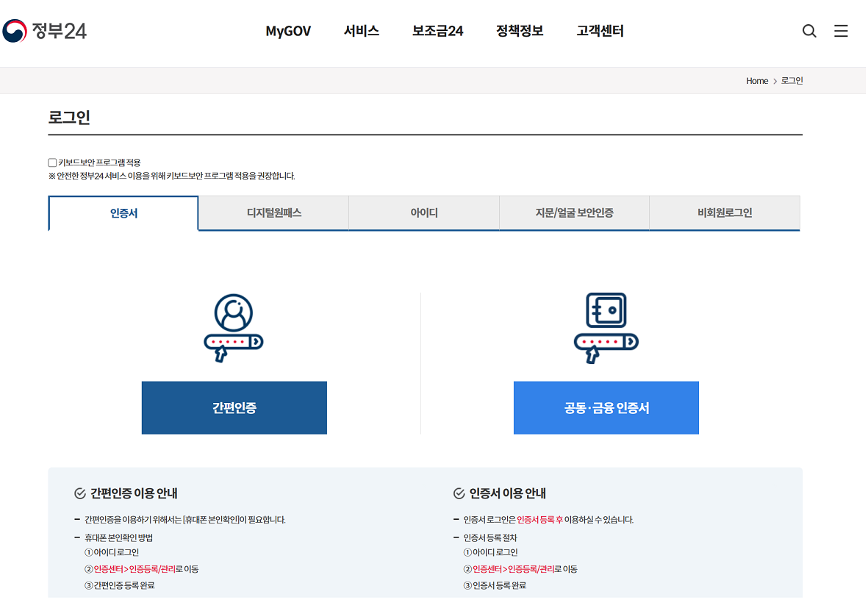
Task: Select the 비회원로그인 tab
Action: pyautogui.click(x=725, y=212)
